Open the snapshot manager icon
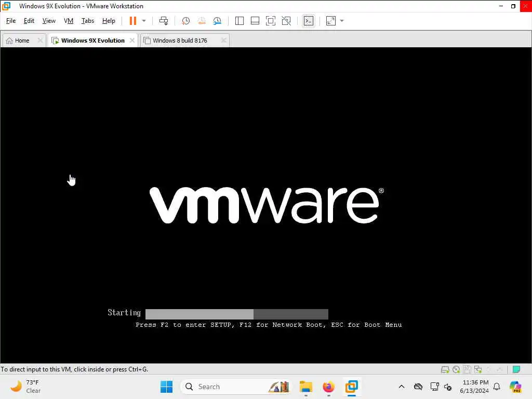The height and width of the screenshot is (399, 532). [217, 21]
